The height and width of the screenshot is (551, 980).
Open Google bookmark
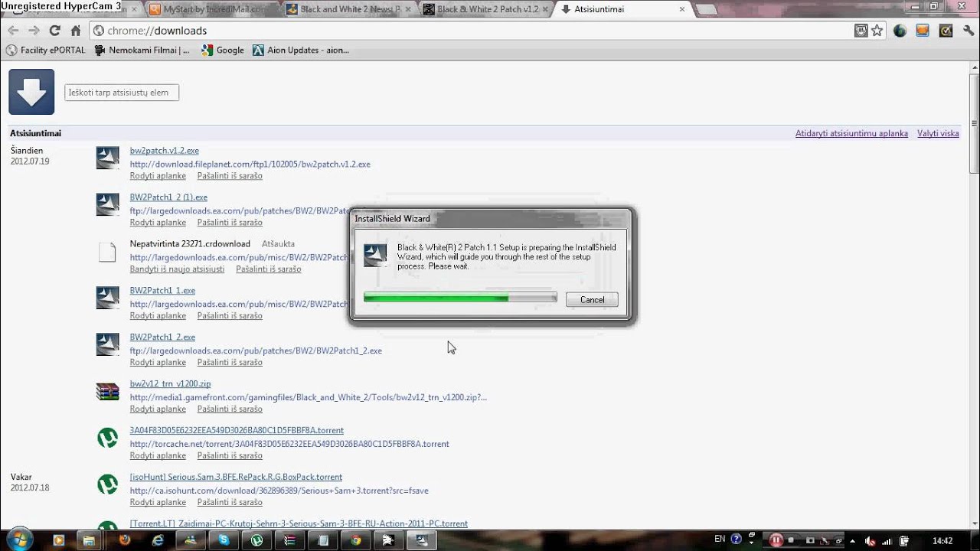click(223, 50)
